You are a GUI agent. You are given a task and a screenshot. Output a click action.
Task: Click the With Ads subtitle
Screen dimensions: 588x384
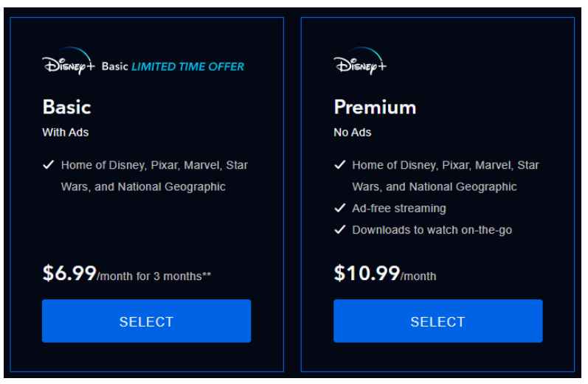[66, 132]
